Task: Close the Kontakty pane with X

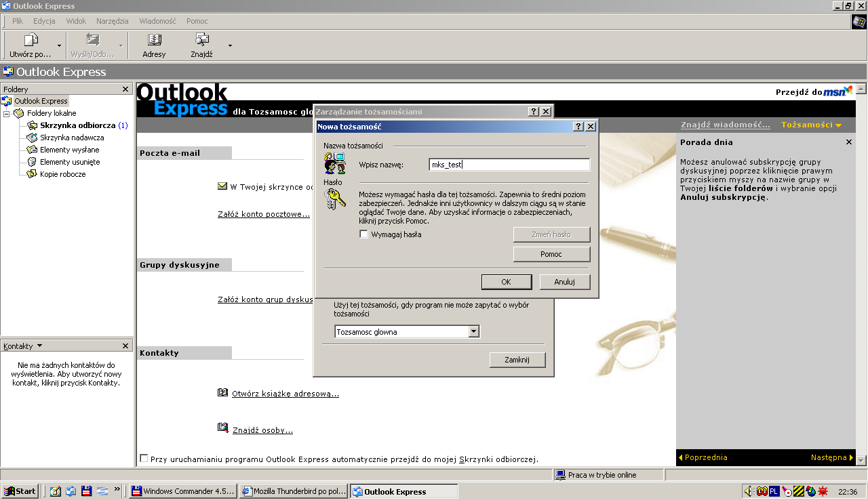Action: [x=125, y=346]
